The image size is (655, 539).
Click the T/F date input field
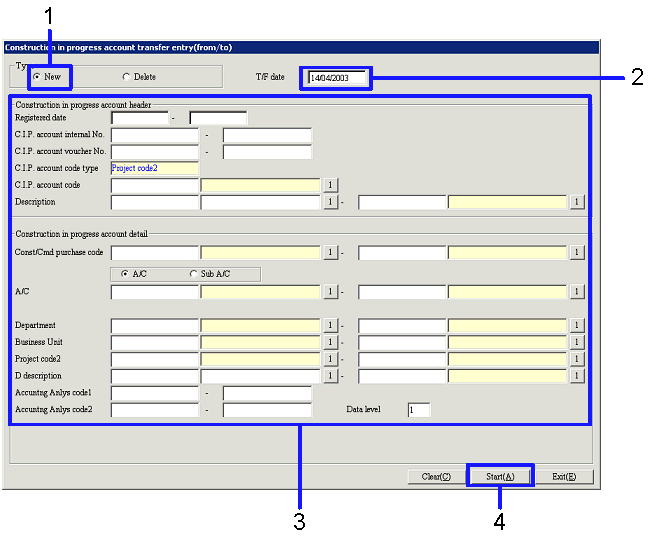(338, 78)
